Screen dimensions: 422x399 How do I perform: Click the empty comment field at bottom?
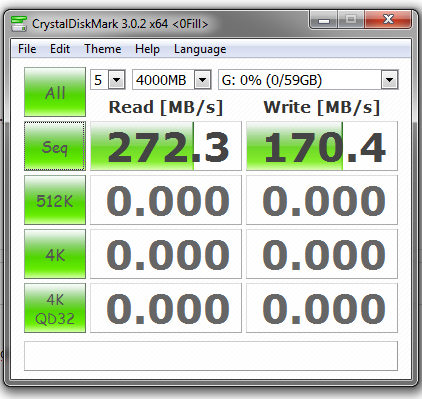coord(211,356)
